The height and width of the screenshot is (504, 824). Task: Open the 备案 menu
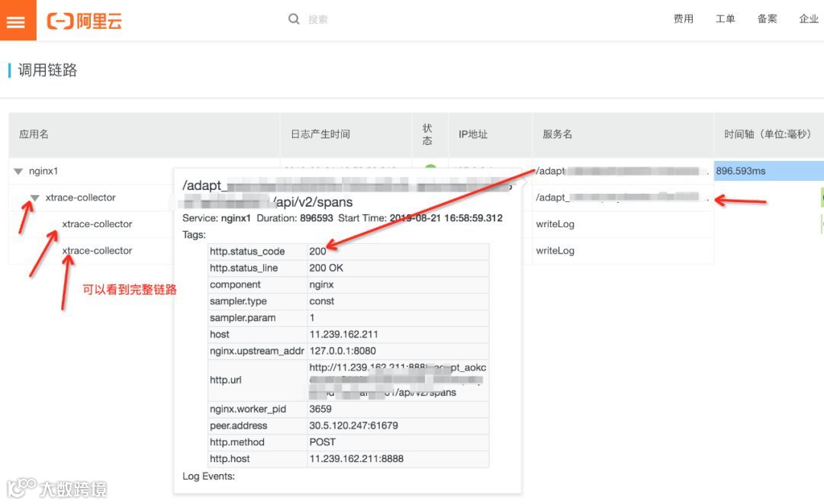click(x=768, y=19)
